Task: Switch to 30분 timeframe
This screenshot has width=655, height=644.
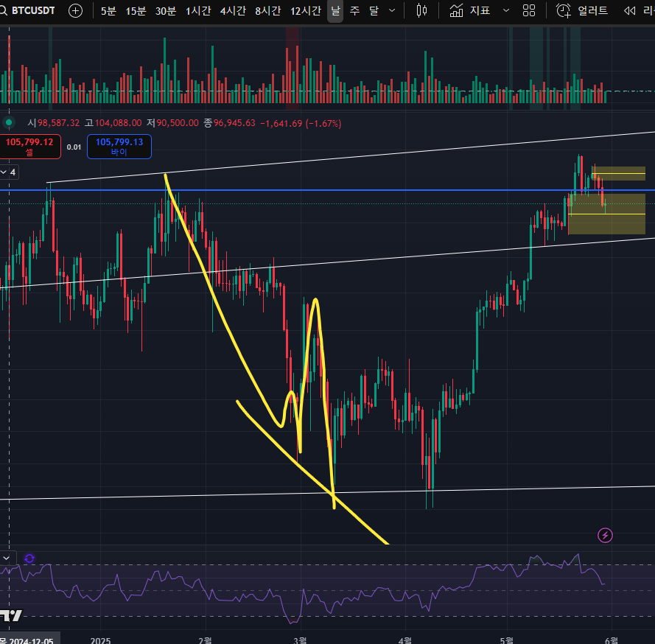Action: (x=166, y=11)
